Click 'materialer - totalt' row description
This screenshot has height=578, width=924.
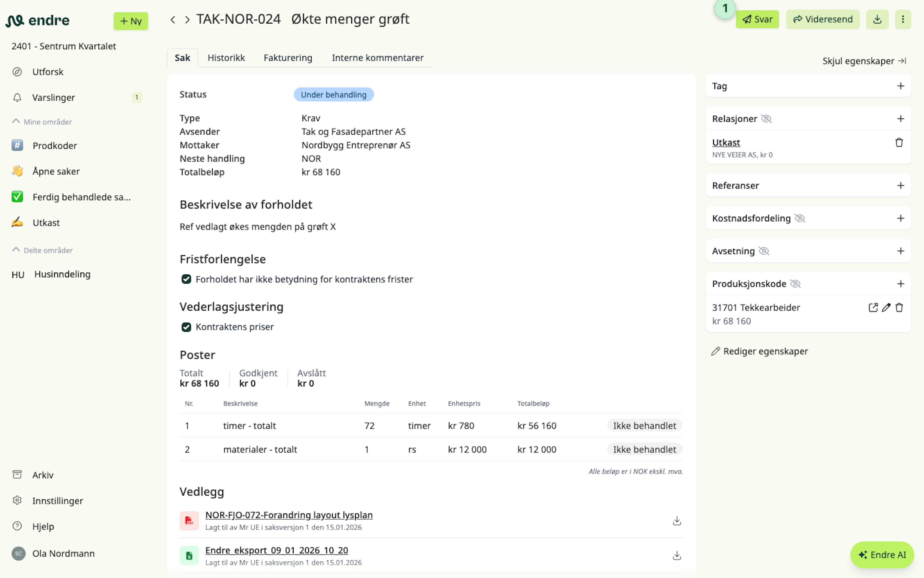click(260, 449)
